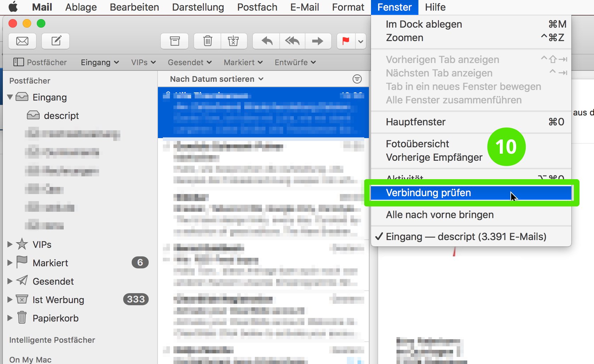The width and height of the screenshot is (594, 364).
Task: Open the Eingang favorites dropdown
Action: coord(100,62)
